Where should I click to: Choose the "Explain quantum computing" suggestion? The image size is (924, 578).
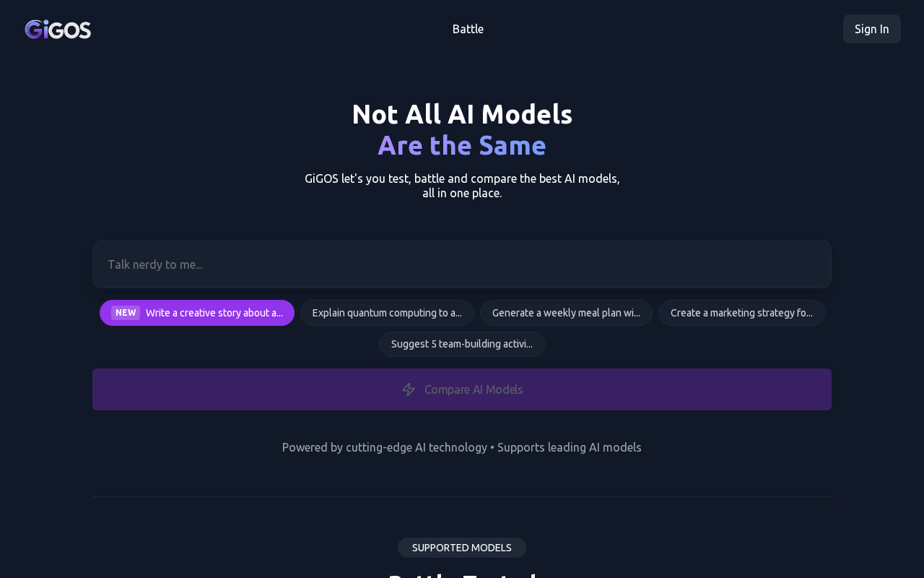(387, 313)
